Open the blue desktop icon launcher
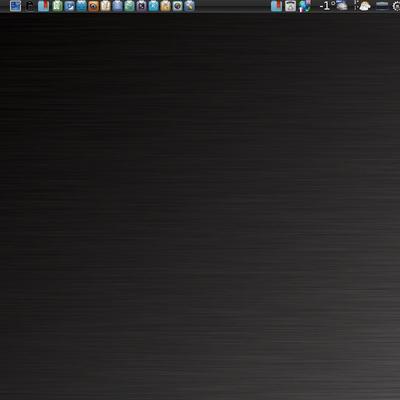 [15, 6]
